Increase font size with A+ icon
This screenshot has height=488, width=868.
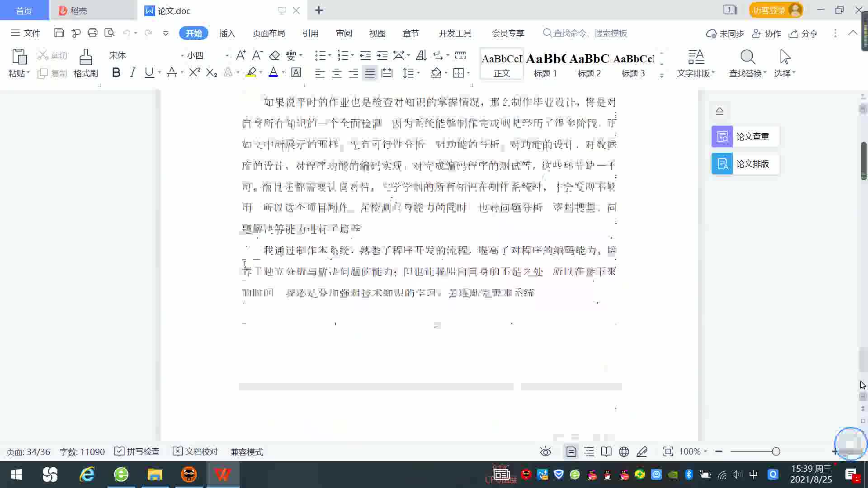[241, 55]
